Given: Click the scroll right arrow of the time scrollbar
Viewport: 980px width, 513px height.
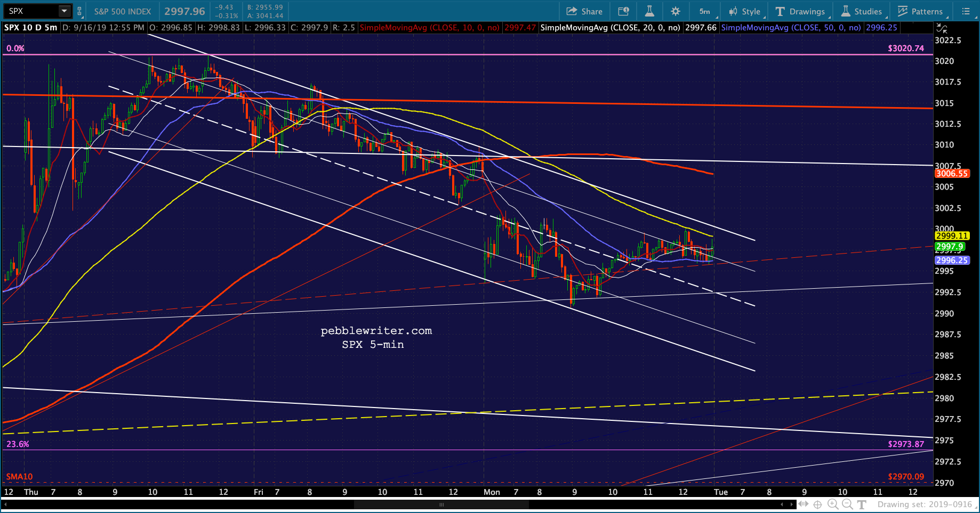Looking at the screenshot, I should pos(791,504).
